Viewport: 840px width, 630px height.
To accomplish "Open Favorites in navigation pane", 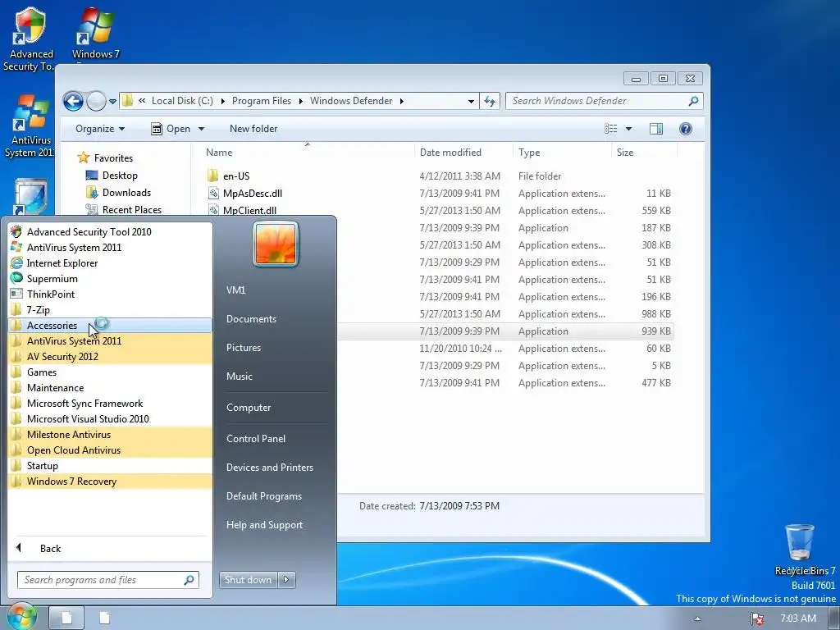I will (113, 158).
